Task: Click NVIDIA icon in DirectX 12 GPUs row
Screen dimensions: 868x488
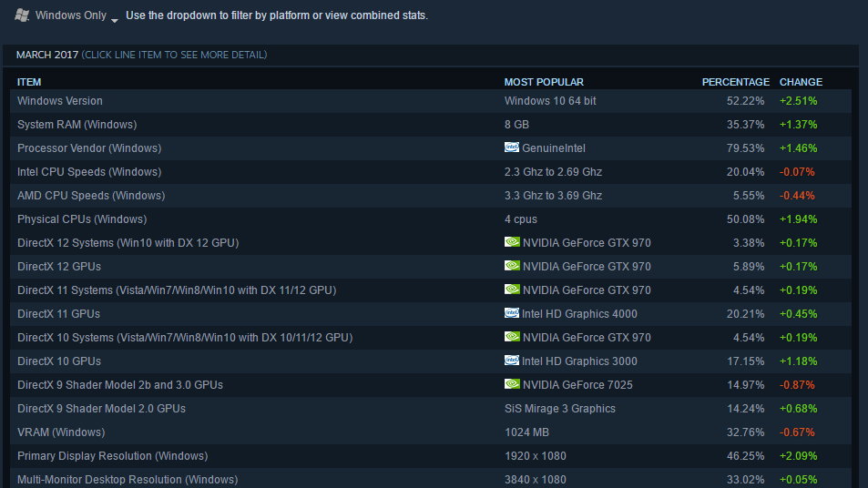Action: 512,266
